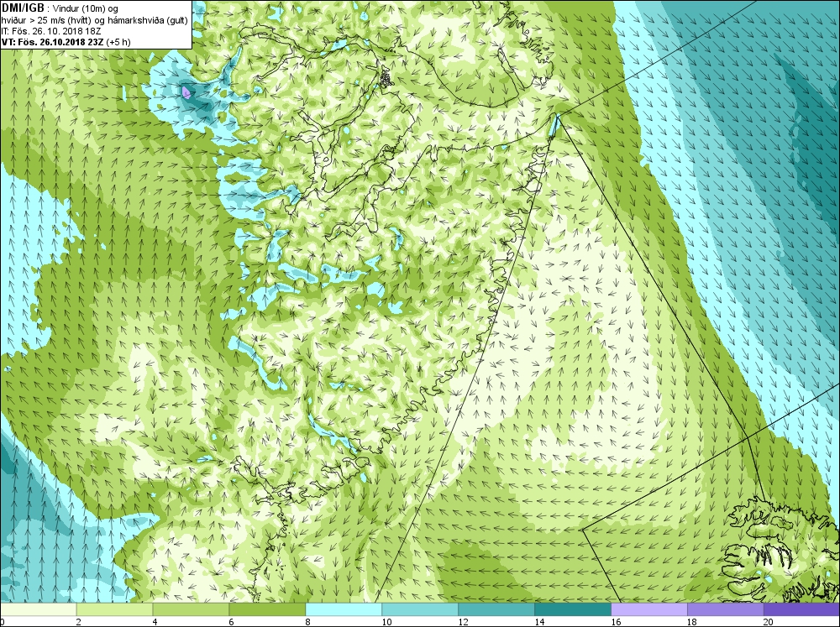The height and width of the screenshot is (627, 840).
Task: Click the legend value 20
Action: coord(769,622)
